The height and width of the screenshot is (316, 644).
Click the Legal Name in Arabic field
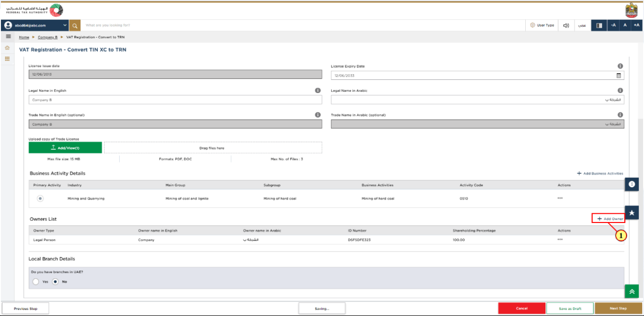pos(477,99)
